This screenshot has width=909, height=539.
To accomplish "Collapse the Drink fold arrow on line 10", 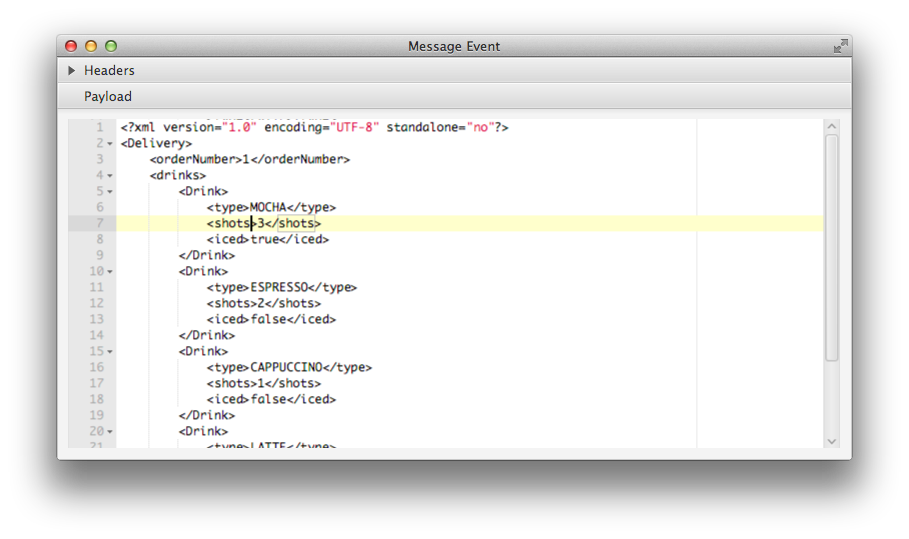I will click(x=110, y=272).
